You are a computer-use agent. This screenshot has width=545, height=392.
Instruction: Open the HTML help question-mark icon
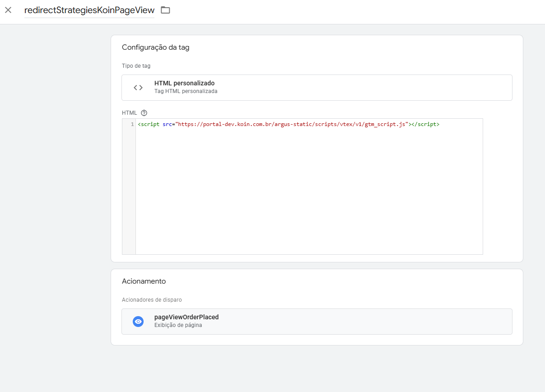click(x=144, y=113)
